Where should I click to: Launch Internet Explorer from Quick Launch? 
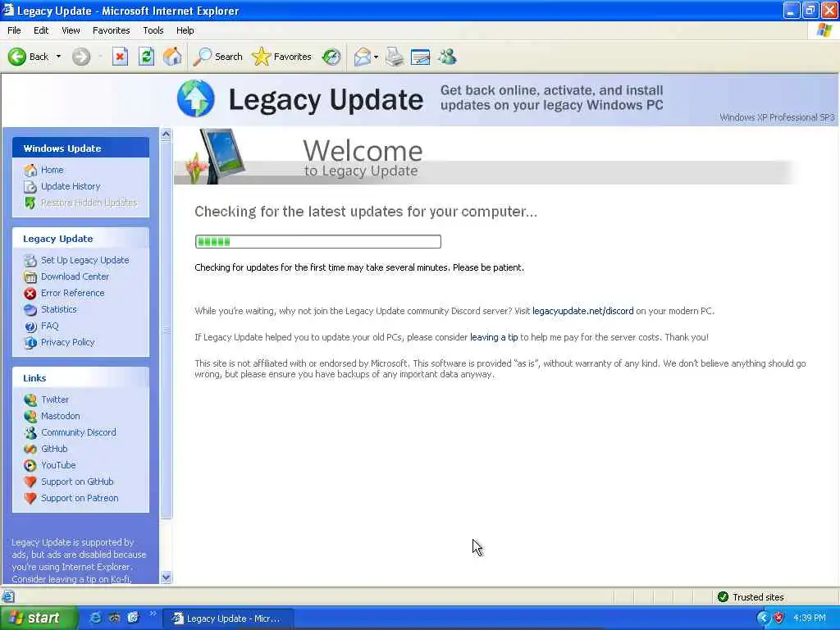point(95,619)
